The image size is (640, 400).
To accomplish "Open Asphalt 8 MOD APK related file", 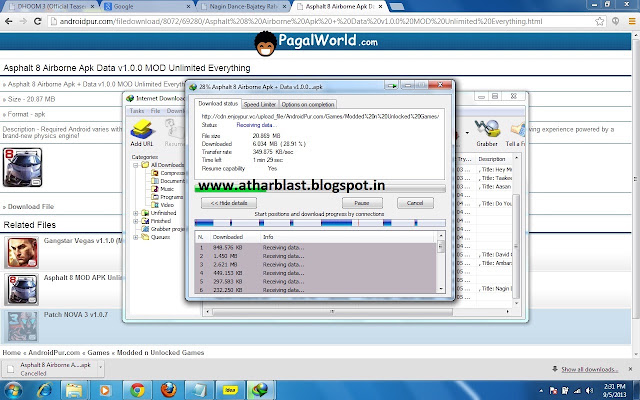I will [84, 278].
